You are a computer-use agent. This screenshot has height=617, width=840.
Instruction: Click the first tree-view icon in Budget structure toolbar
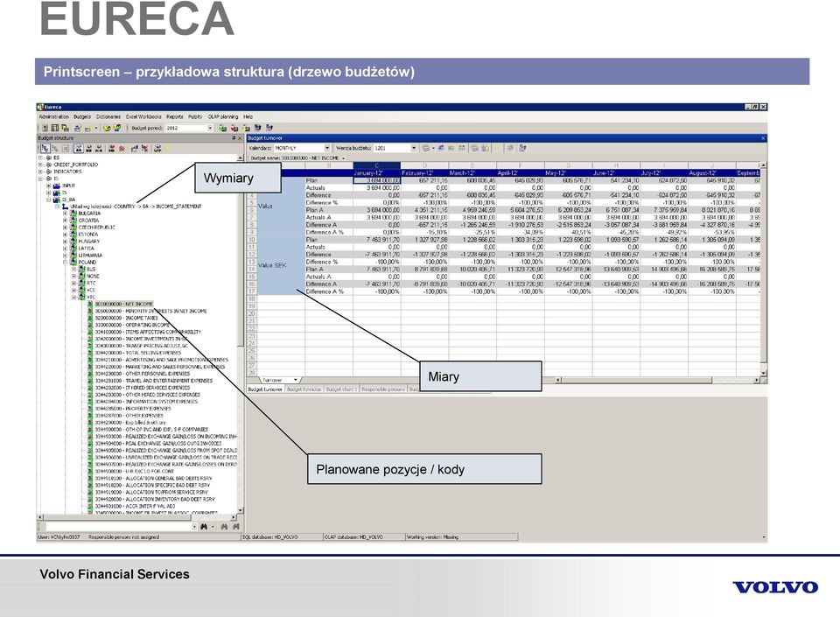pyautogui.click(x=45, y=149)
